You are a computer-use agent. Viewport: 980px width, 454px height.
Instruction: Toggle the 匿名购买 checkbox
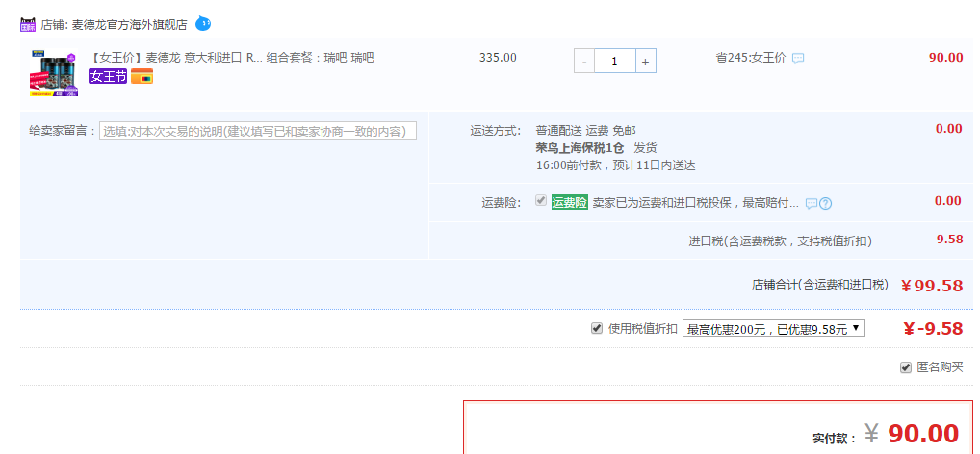(906, 367)
